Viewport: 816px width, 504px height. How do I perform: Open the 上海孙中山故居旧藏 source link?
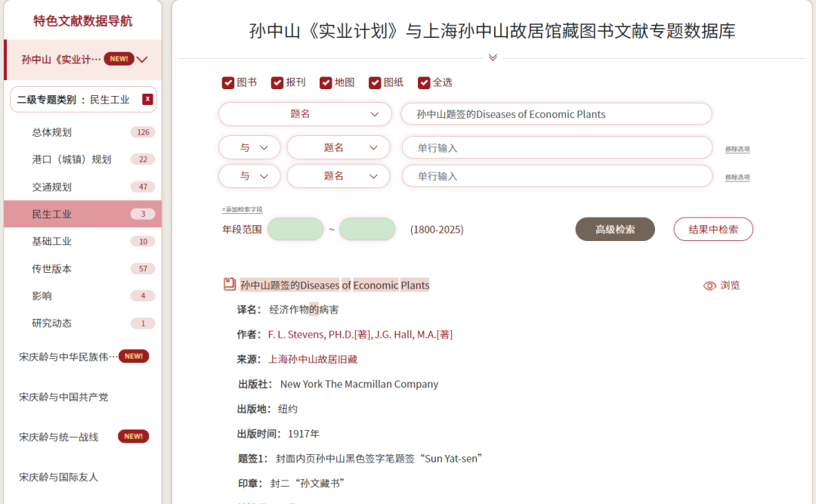pyautogui.click(x=314, y=358)
